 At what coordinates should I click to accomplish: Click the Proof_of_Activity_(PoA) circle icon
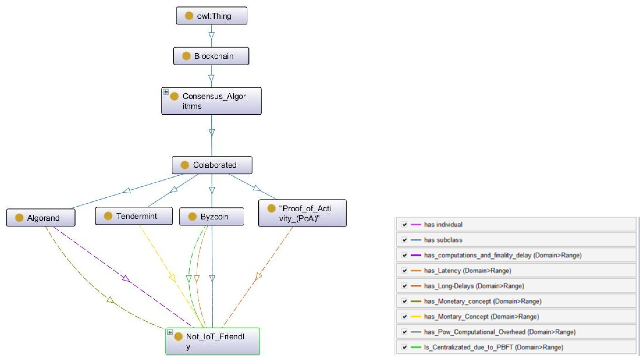point(271,208)
